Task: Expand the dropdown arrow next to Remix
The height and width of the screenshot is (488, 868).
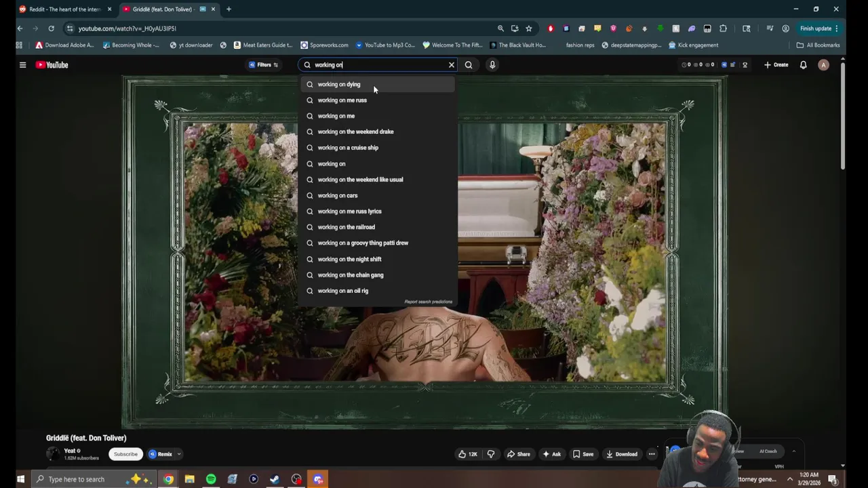Action: point(180,454)
